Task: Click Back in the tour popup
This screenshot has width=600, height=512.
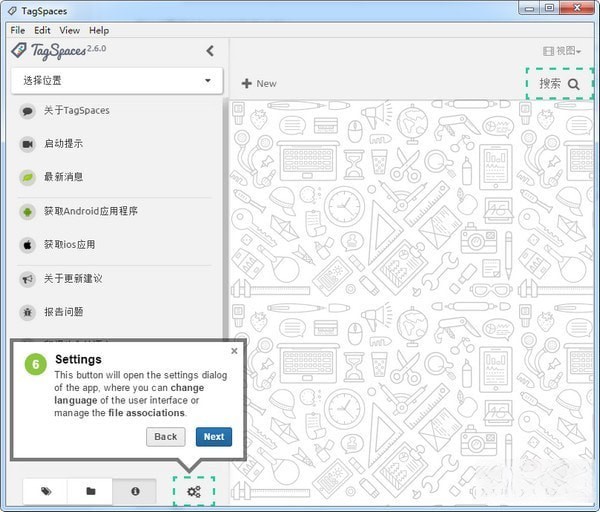Action: [166, 437]
